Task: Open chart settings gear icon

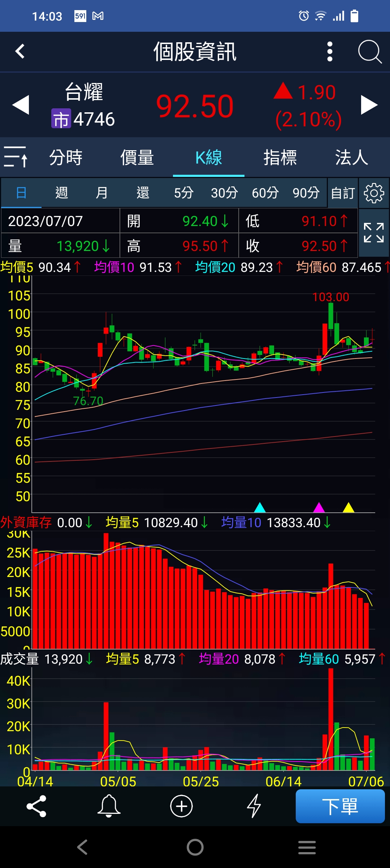Action: 374,193
